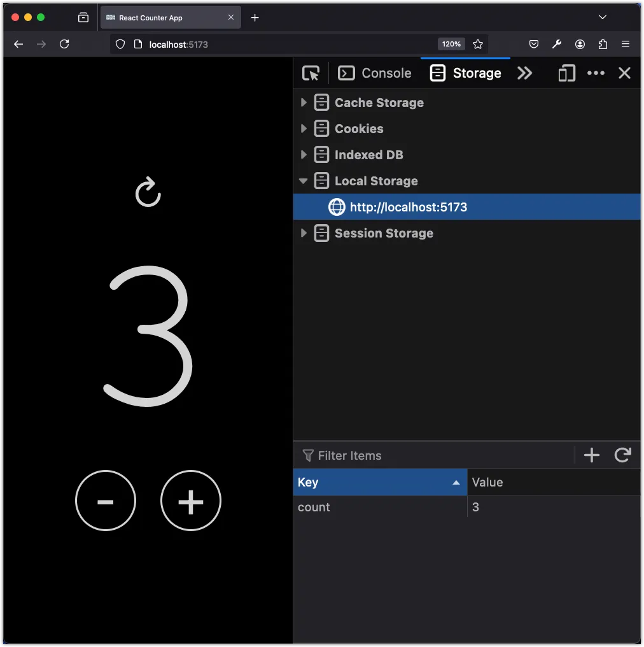
Task: Select the React Counter App browser tab
Action: click(x=171, y=17)
